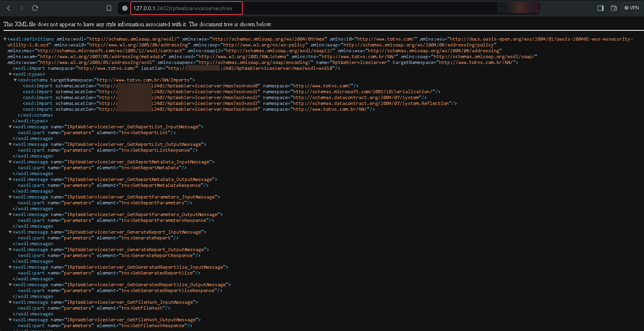Viewport: 644px width, 331px height.
Task: Collapse the GenerateReport_InputMessage node
Action: pyautogui.click(x=10, y=232)
